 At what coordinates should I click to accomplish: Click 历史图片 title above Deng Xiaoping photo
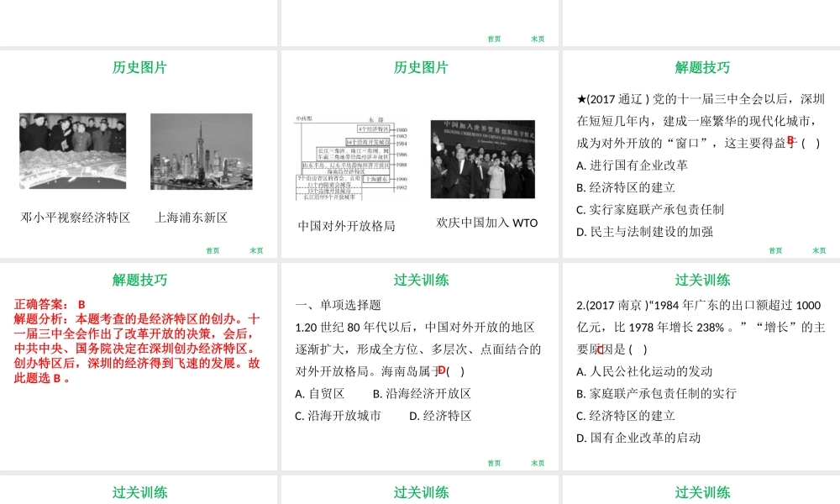(x=139, y=67)
